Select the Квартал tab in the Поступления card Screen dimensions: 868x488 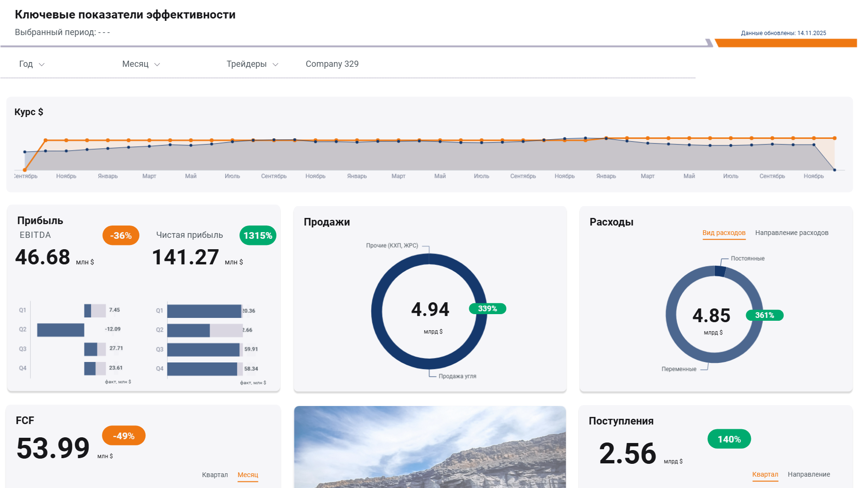(765, 474)
